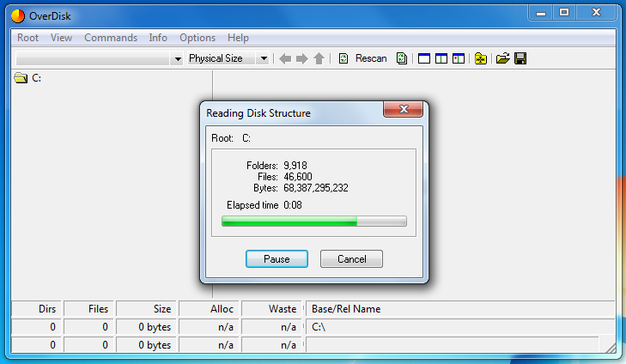Click the rescan-all double page icon
The image size is (626, 364).
(x=402, y=58)
